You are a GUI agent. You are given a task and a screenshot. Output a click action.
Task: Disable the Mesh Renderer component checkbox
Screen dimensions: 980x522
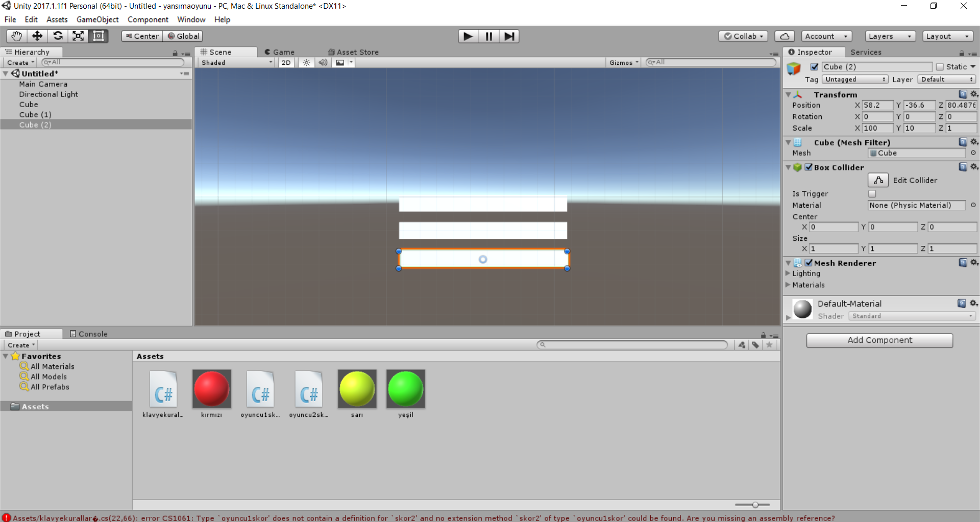pos(809,263)
